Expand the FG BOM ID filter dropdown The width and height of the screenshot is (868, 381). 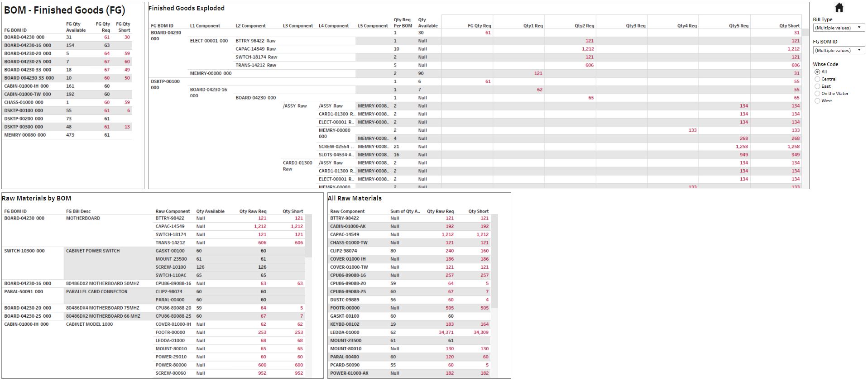point(839,51)
